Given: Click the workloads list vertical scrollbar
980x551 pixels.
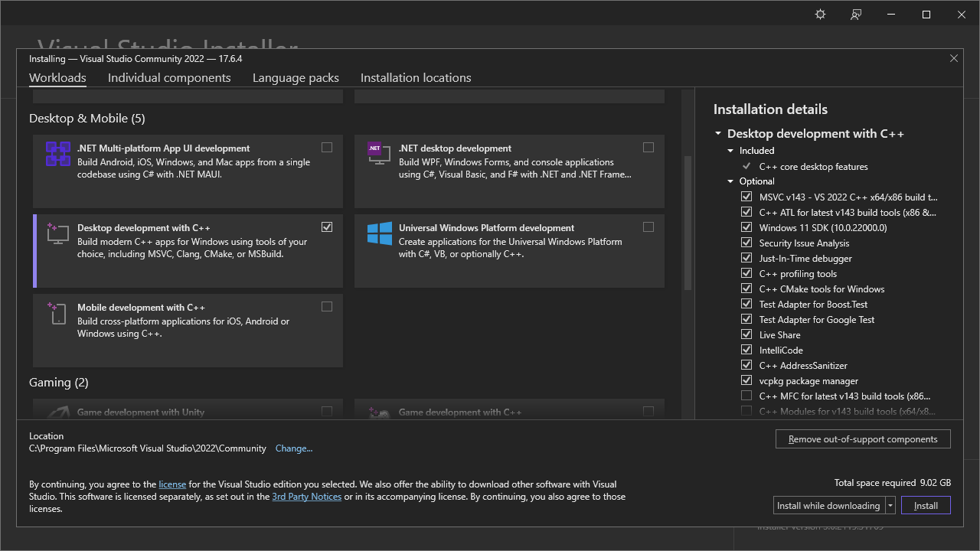Looking at the screenshot, I should tap(688, 223).
